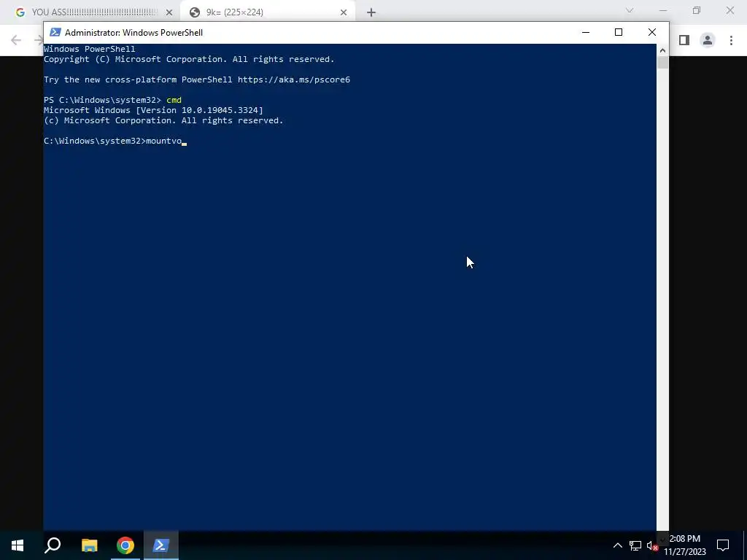The image size is (747, 560).
Task: Restore down the Chrome window
Action: click(x=697, y=10)
